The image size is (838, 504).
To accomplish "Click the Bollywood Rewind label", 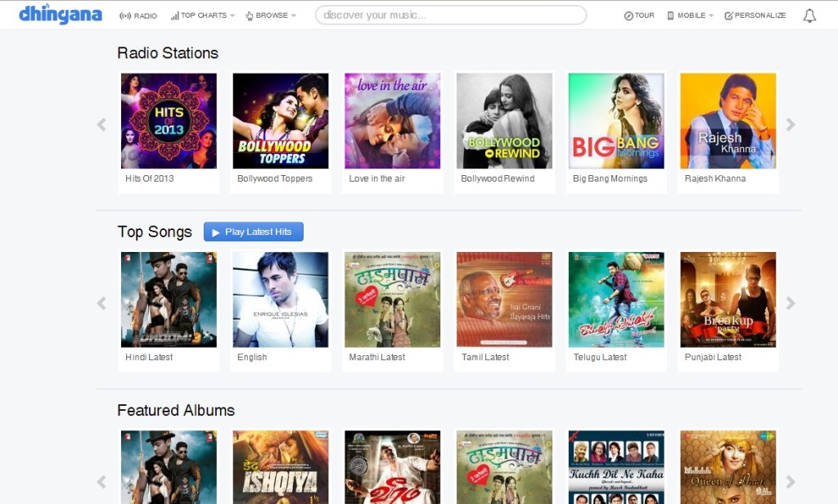I will 498,178.
